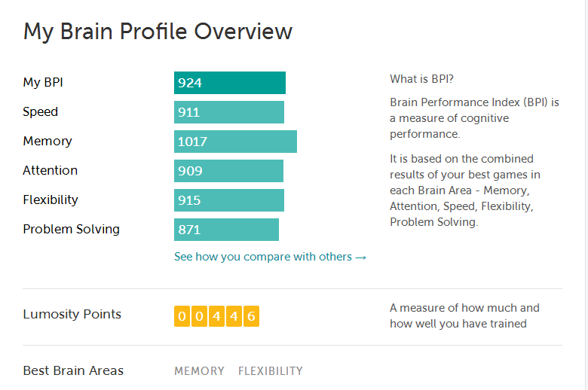
Task: Click the middle Lumosity Points tile
Action: pos(217,316)
